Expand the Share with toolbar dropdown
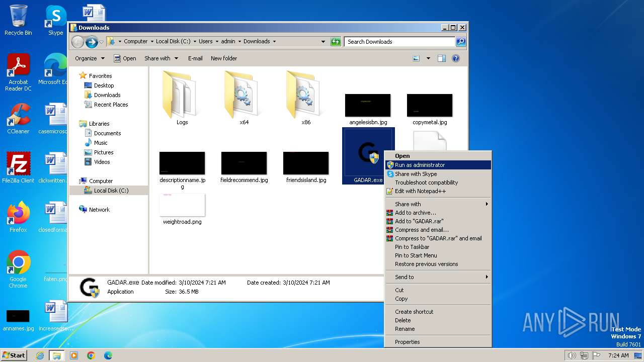644x362 pixels. click(x=162, y=58)
